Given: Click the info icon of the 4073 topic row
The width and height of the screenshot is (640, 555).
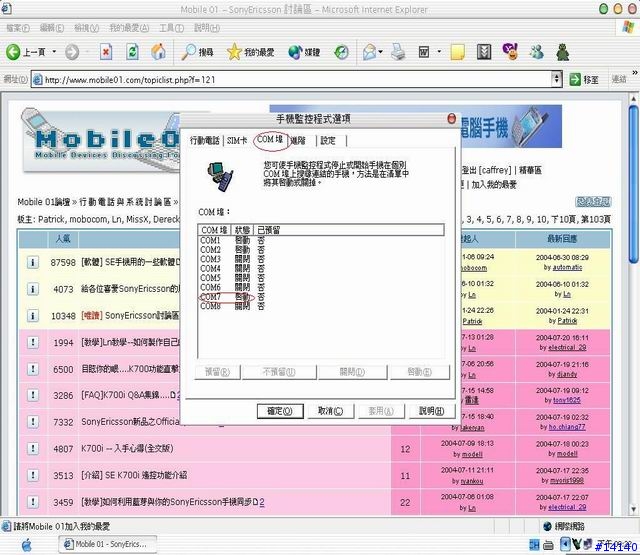Looking at the screenshot, I should pos(33,289).
